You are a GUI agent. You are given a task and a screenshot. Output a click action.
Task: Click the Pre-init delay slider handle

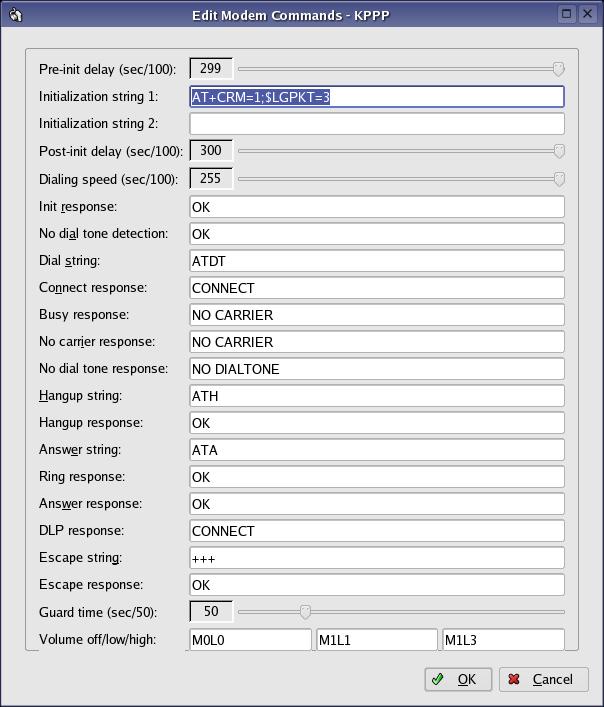pyautogui.click(x=558, y=69)
